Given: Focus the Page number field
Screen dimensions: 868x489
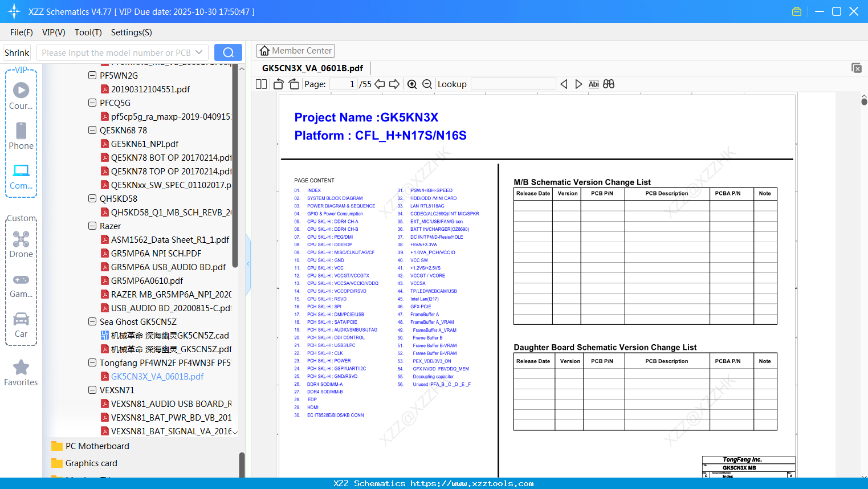Looking at the screenshot, I should (343, 84).
